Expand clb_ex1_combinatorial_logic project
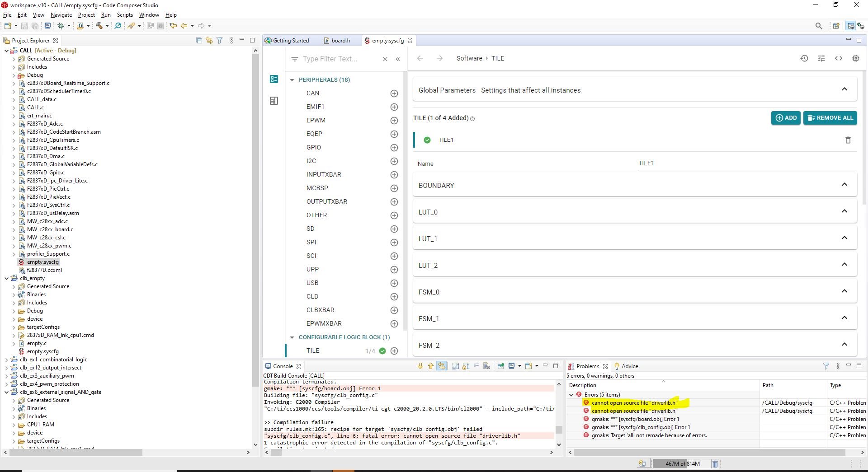Viewport: 868px width, 472px height. pyautogui.click(x=6, y=360)
